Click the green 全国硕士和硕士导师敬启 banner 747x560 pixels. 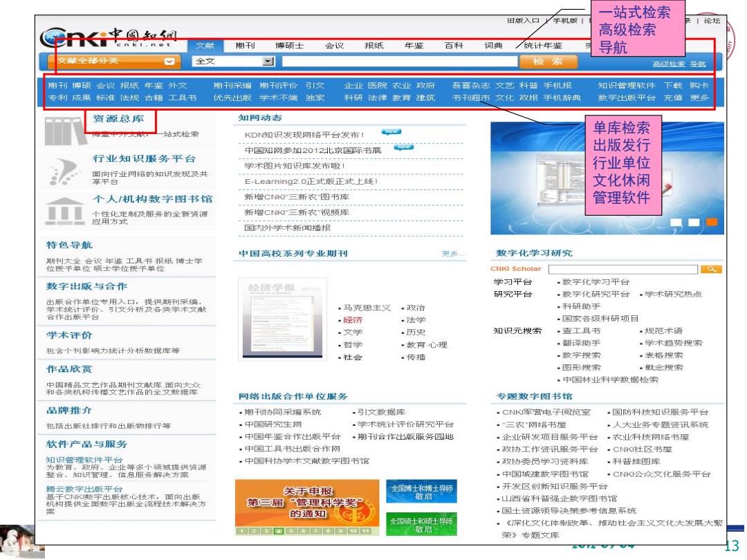click(422, 524)
